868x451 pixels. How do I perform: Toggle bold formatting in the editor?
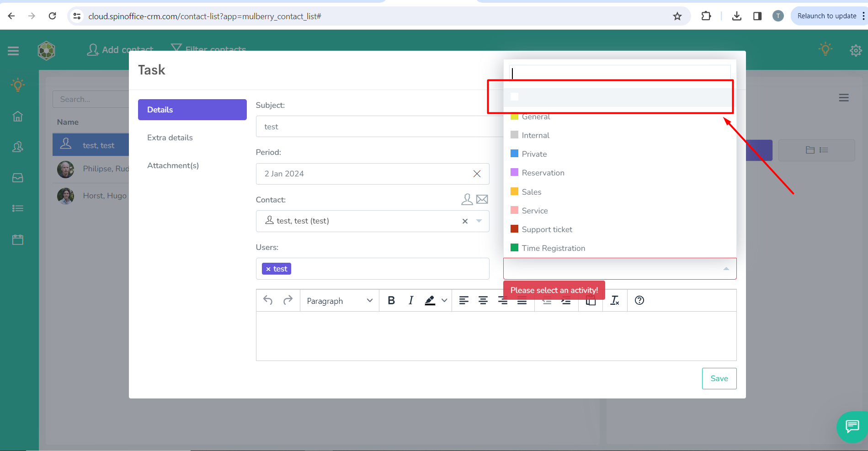point(391,300)
